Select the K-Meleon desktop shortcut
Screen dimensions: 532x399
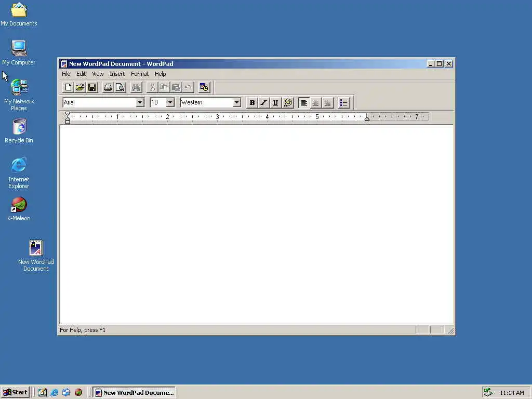coord(19,209)
